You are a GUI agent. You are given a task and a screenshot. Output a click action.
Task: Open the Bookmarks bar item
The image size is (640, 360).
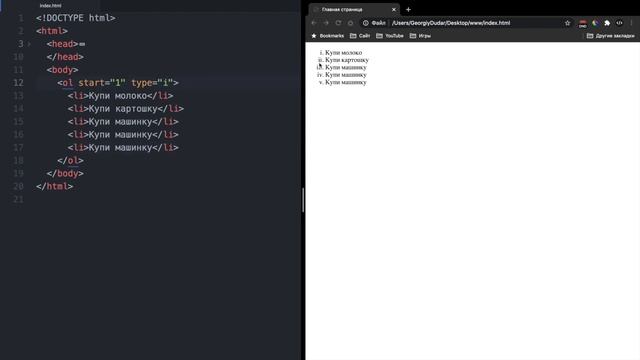[x=327, y=36]
